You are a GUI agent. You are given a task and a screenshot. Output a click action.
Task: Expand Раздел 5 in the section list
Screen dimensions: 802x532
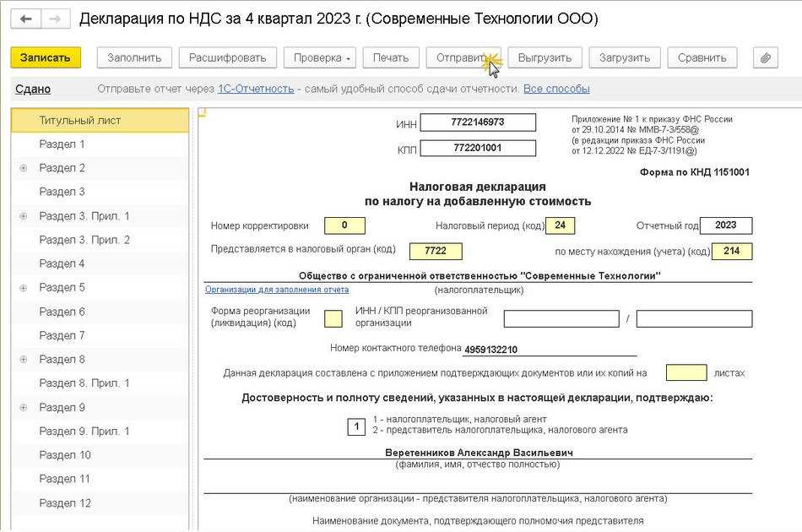pos(24,288)
